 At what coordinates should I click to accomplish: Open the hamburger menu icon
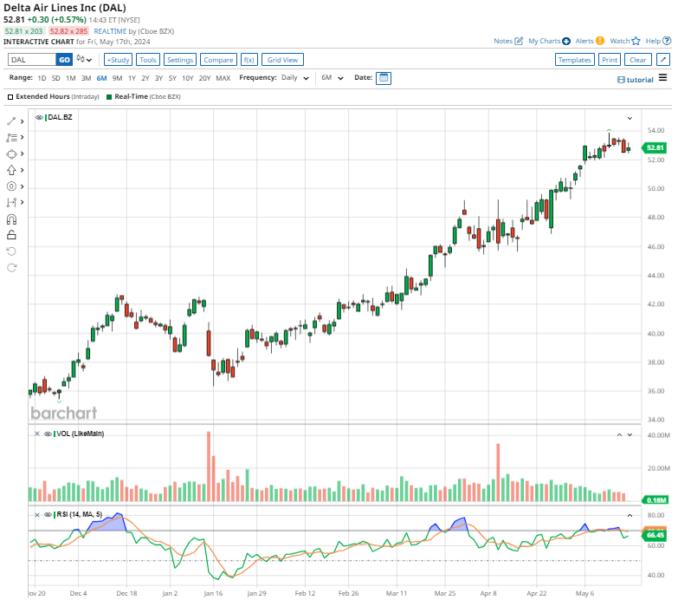tap(662, 78)
